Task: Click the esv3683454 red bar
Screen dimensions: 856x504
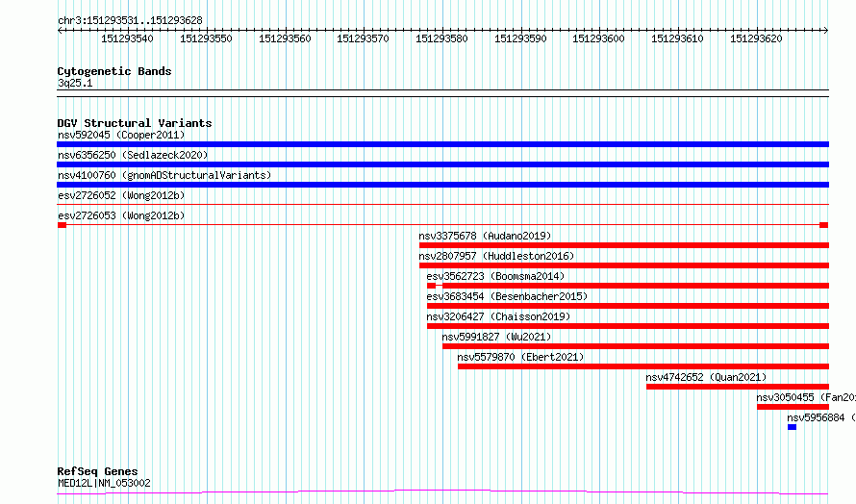Action: (x=628, y=306)
